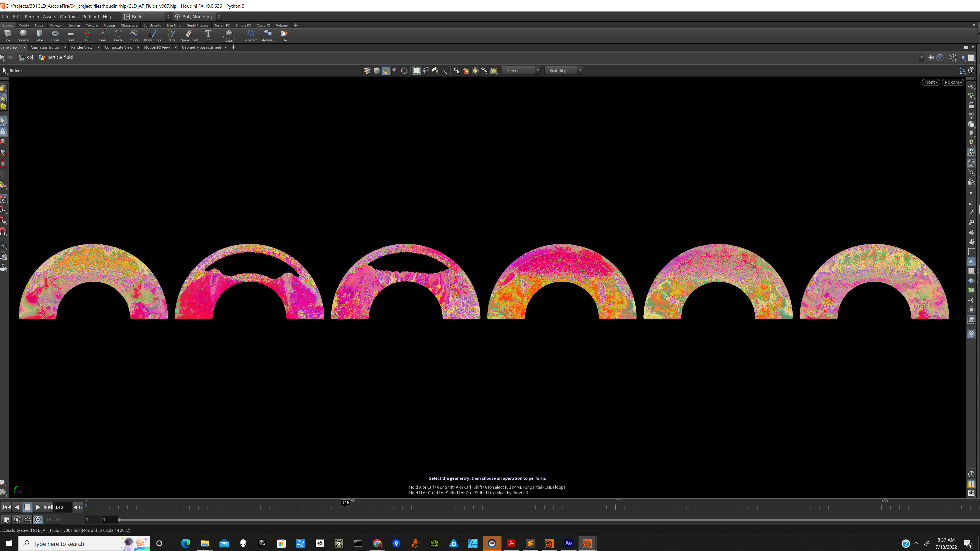Open loop playback mode dropdown
Viewport: 980px width, 551px height.
[x=27, y=519]
